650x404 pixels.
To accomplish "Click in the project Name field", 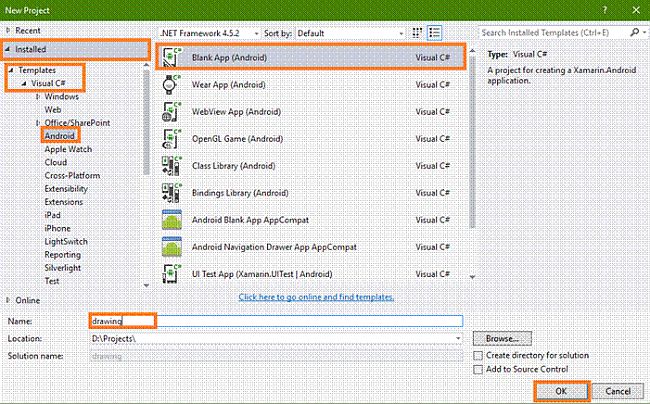I will tap(276, 321).
